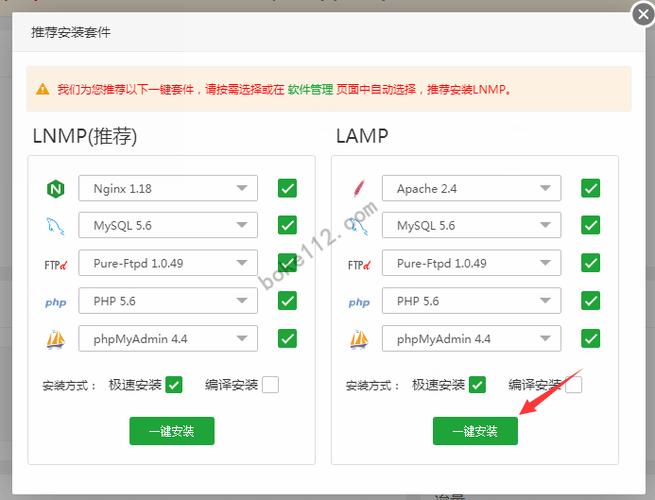The width and height of the screenshot is (655, 500).
Task: Uncheck Nginx 1.18 in LNMP
Action: [x=287, y=188]
